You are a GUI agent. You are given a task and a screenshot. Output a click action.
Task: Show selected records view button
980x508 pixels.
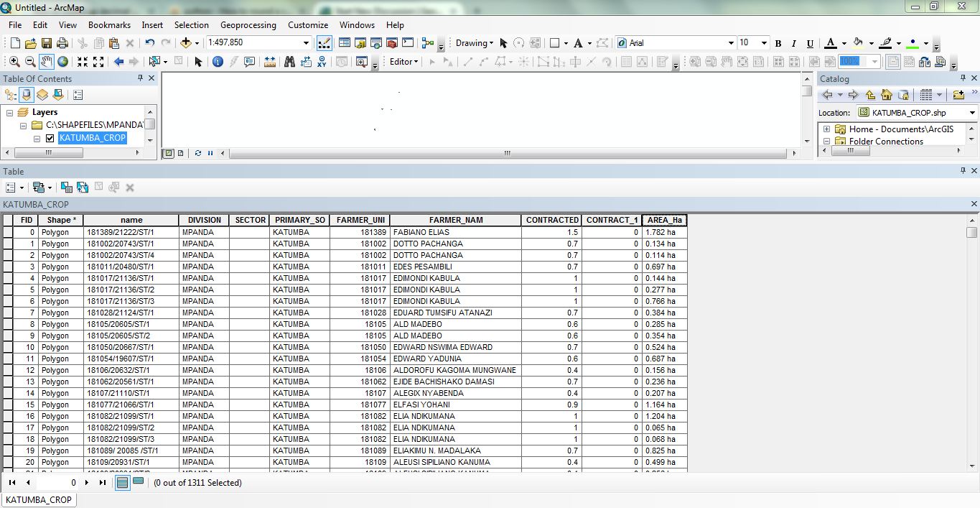pyautogui.click(x=139, y=482)
